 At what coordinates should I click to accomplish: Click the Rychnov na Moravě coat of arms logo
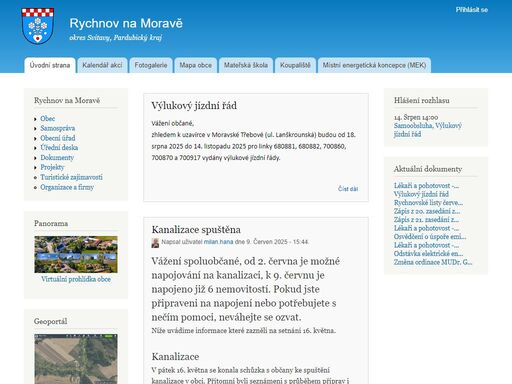tap(38, 26)
